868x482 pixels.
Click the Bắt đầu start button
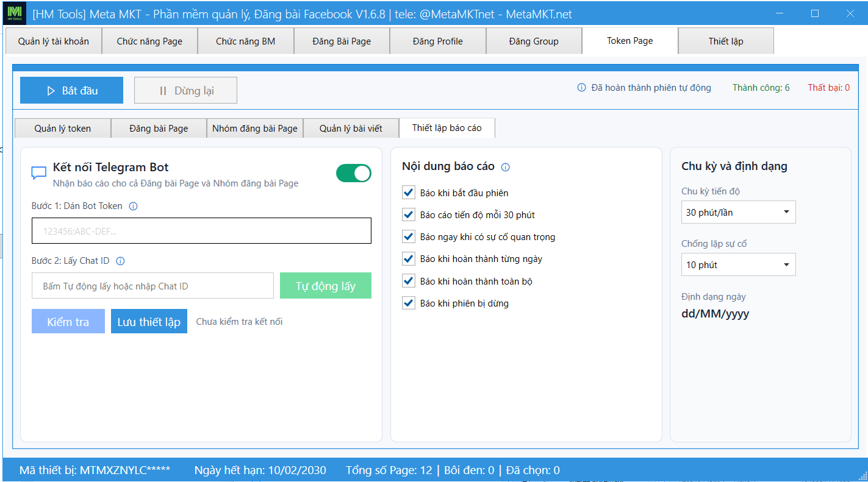point(71,90)
